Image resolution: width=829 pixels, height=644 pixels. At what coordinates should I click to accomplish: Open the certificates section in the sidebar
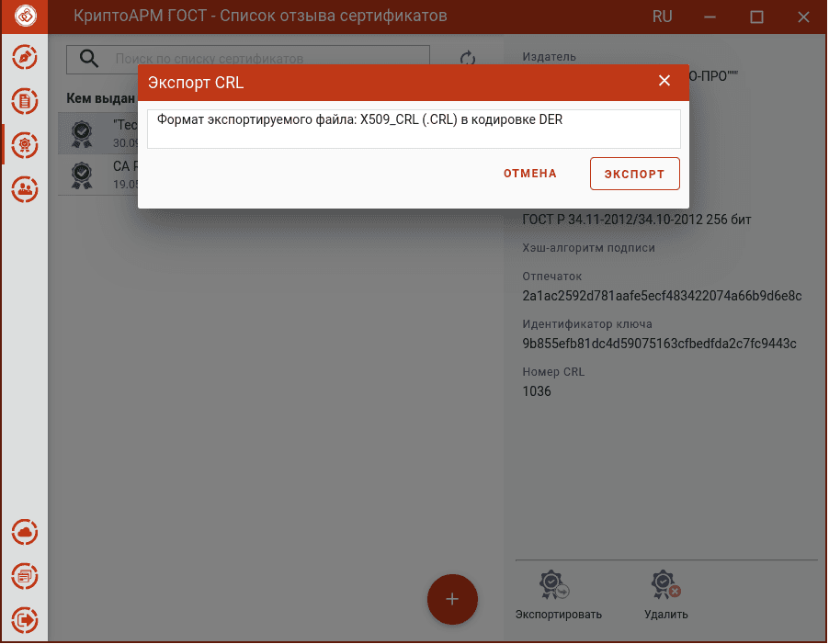(x=25, y=145)
